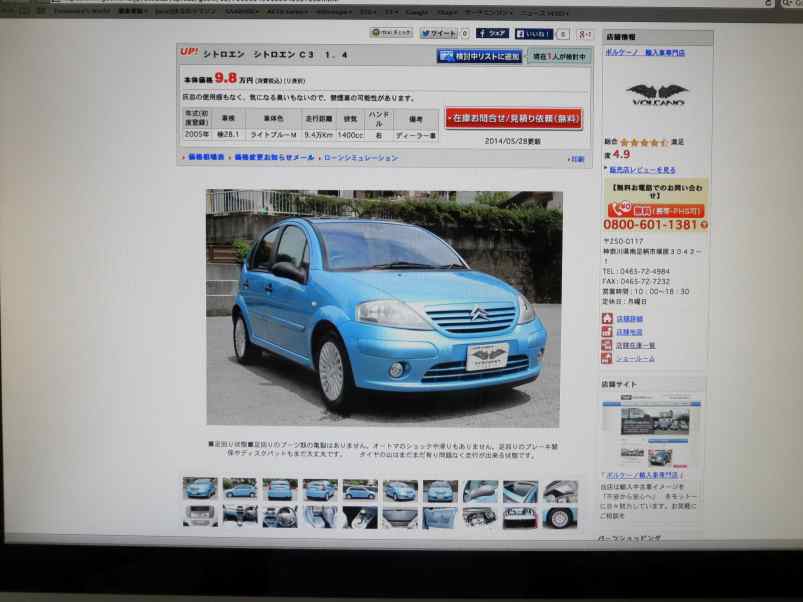Screen dimensions: 803x602
Task: Open 「ボルケーノ輸入車専門店」 link below site preview
Action: point(644,475)
